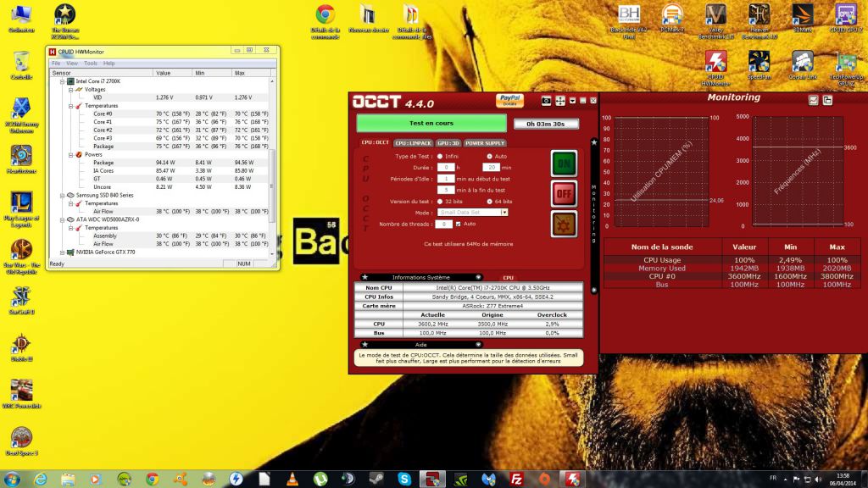Open the Windows Start orb
868x488 pixels.
[12, 479]
